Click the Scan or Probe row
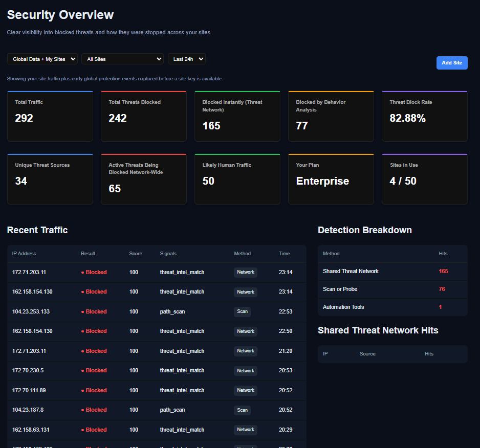The width and height of the screenshot is (480, 448). 393,289
